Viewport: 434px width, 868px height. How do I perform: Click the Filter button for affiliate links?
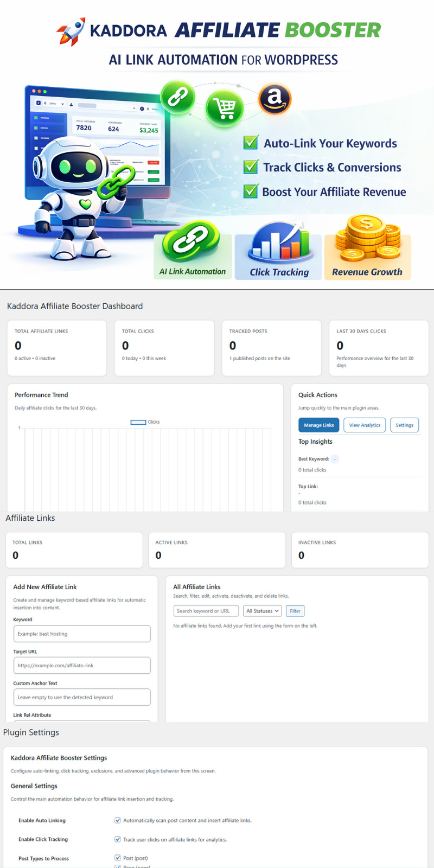295,611
